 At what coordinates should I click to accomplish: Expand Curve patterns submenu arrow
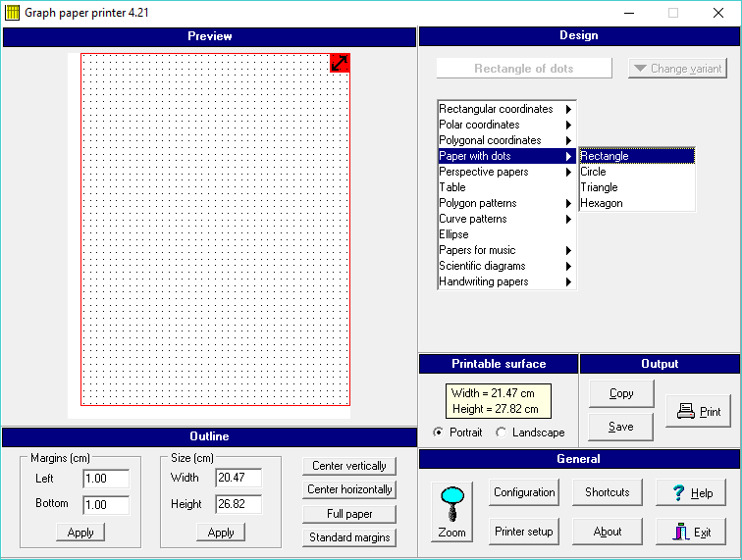coord(568,219)
